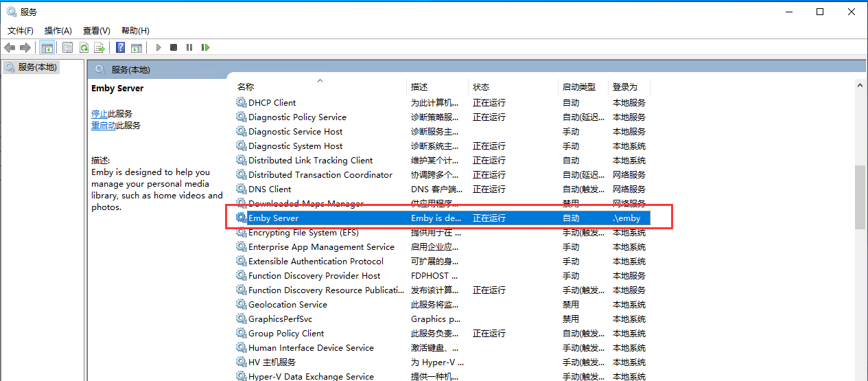Image resolution: width=868 pixels, height=381 pixels.
Task: Toggle the show/hide action pane button
Action: [137, 47]
